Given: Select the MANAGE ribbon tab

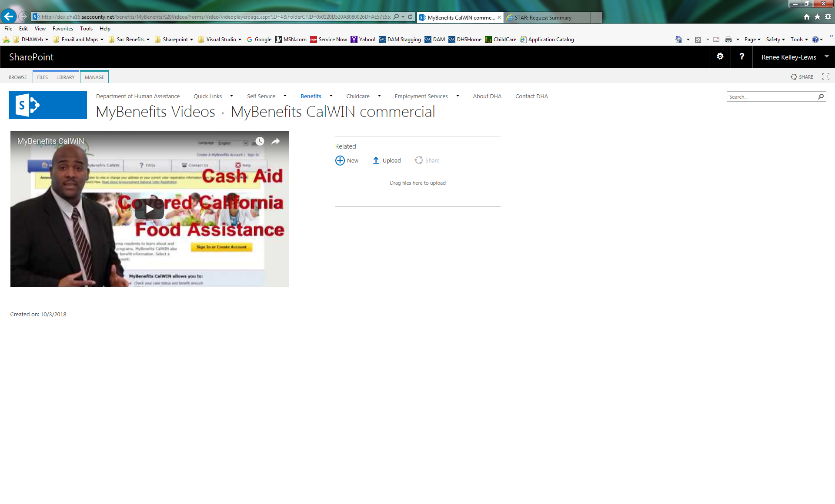Looking at the screenshot, I should point(94,77).
